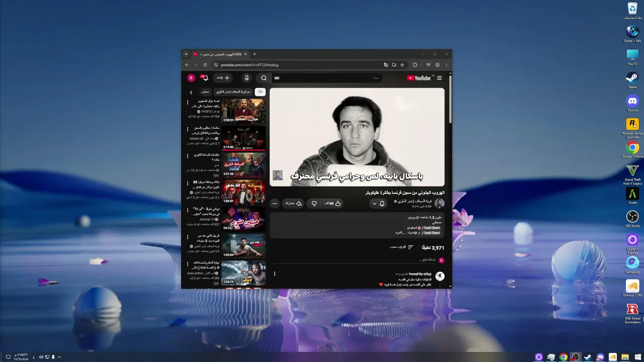Open a new Chrome tab

pos(255,54)
